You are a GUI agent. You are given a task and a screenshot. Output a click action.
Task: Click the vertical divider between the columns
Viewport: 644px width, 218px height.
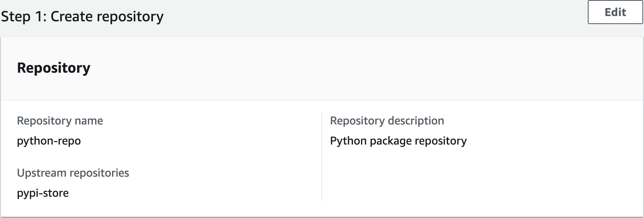(322, 157)
